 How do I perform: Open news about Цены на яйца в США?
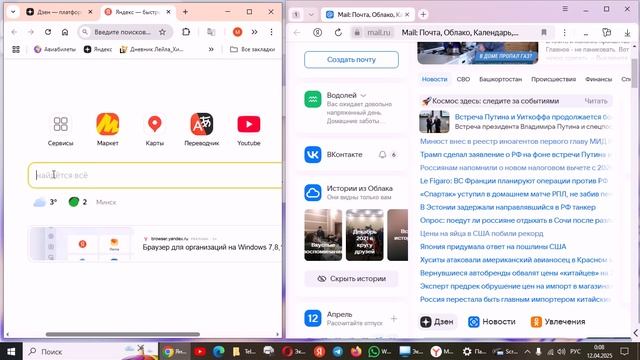[482, 233]
